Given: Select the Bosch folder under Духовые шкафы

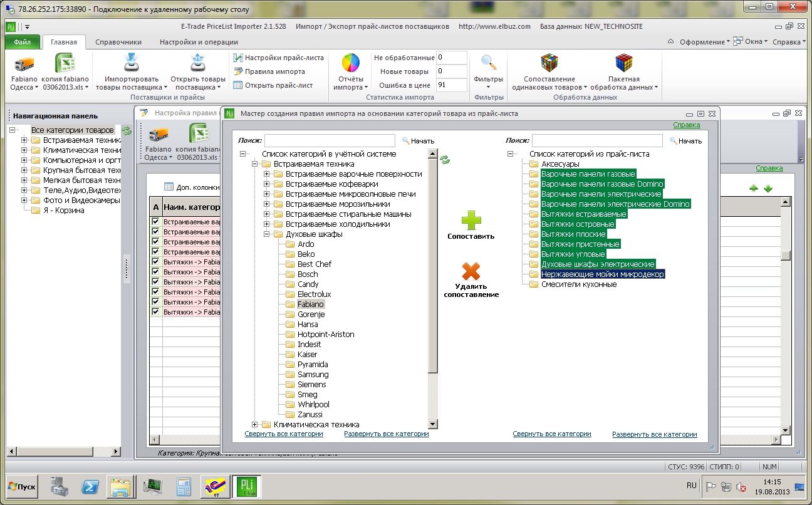Looking at the screenshot, I should coord(308,274).
